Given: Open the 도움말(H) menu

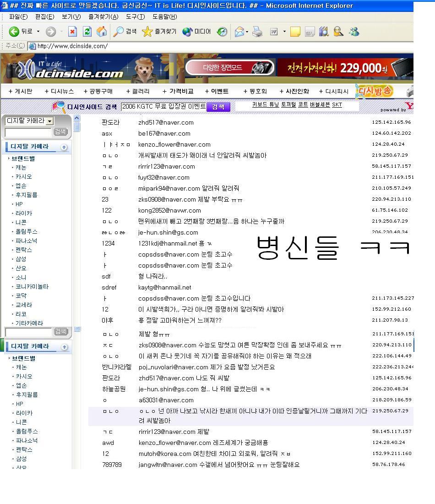Looking at the screenshot, I should click(164, 16).
